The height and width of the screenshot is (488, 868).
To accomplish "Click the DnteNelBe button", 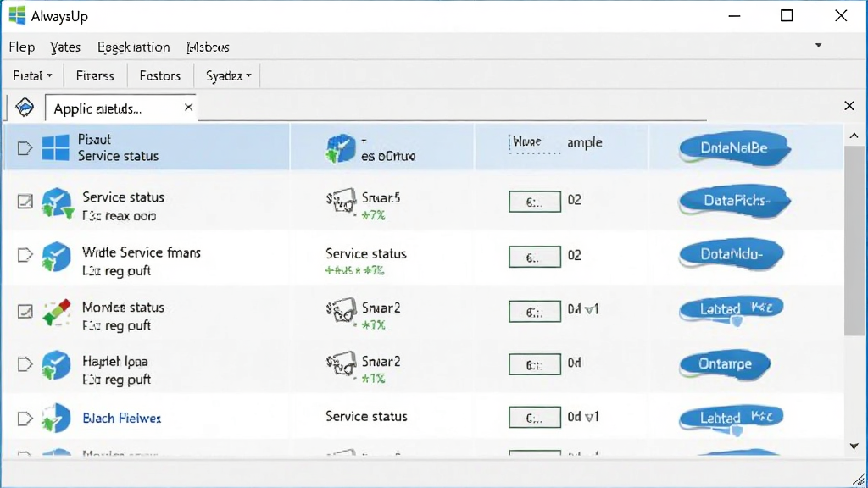I will coord(734,147).
